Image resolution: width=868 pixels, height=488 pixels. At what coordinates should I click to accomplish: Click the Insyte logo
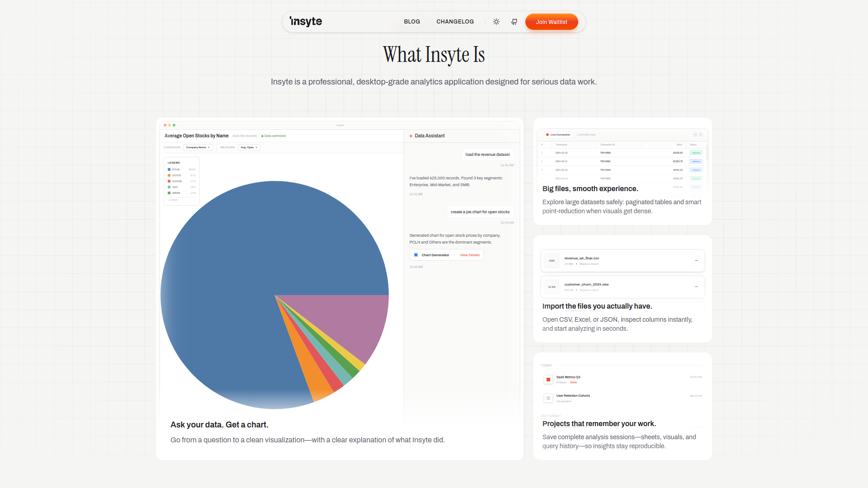click(306, 22)
